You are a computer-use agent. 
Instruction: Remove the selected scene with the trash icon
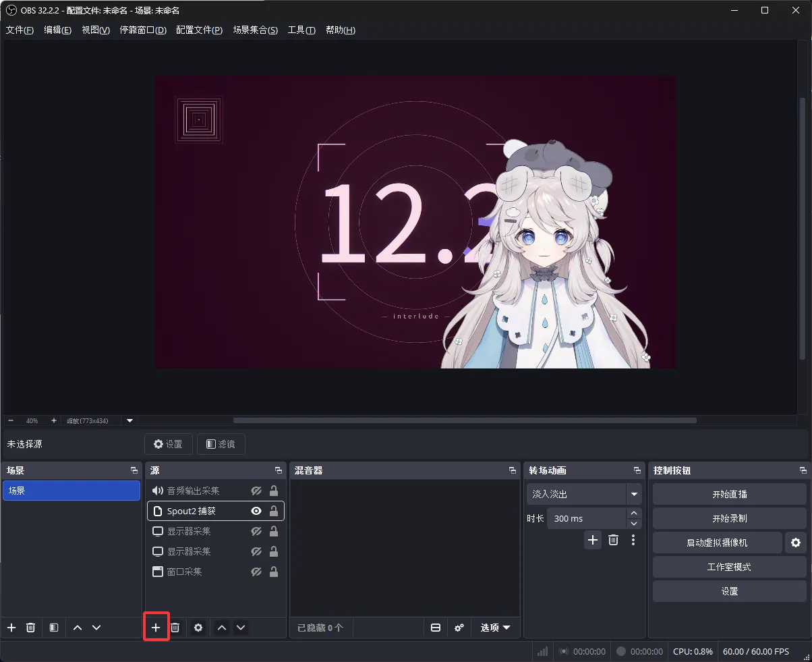coord(30,628)
